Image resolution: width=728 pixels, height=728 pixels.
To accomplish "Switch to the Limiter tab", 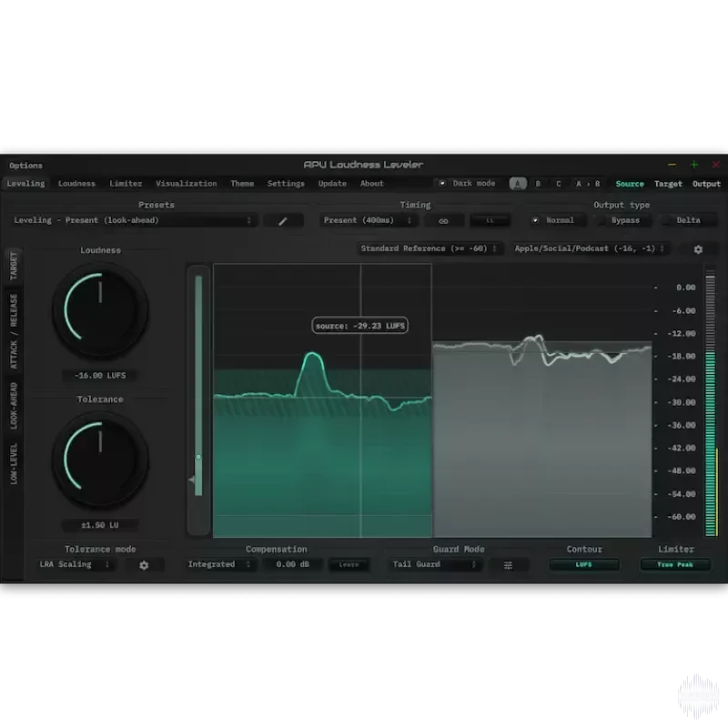I will click(126, 184).
